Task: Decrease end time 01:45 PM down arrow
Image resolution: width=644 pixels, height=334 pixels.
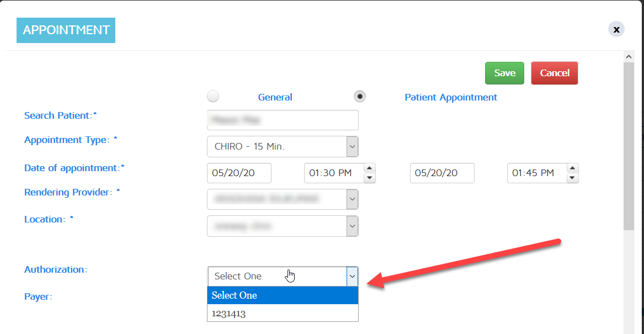Action: (x=573, y=178)
